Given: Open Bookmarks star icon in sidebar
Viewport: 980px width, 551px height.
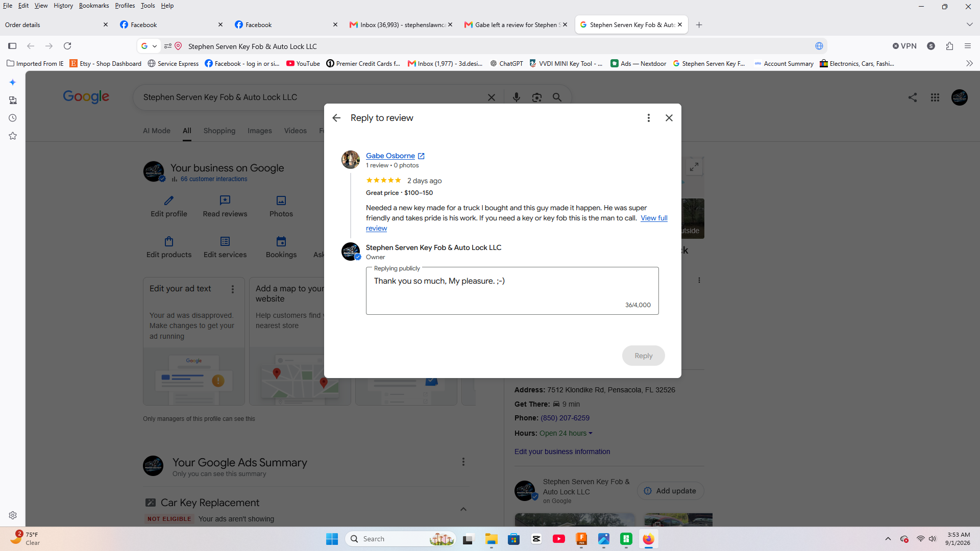Looking at the screenshot, I should click(x=13, y=136).
